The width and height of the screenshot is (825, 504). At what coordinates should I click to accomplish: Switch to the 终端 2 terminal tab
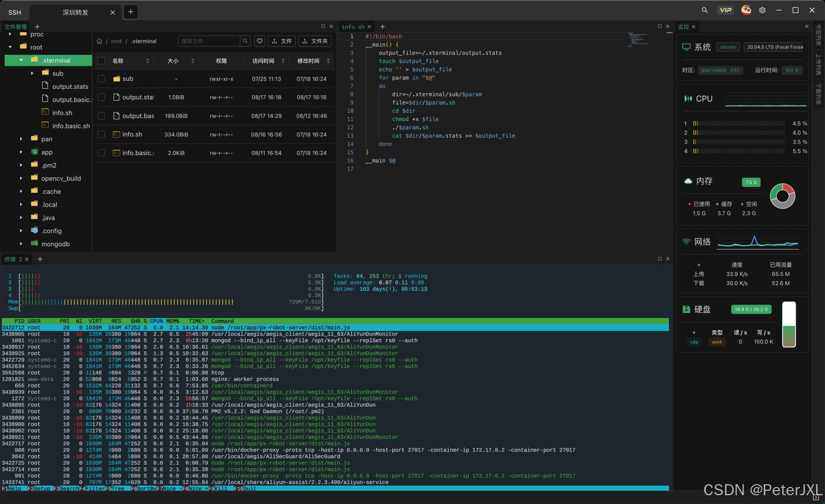(x=13, y=259)
